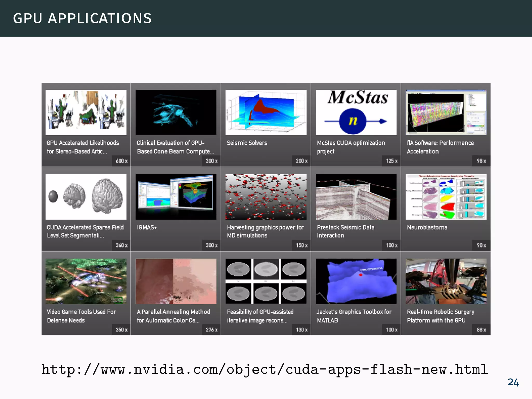Open the IGMAS+ screenshot thumbnail
This screenshot has width=532, height=399.
click(x=176, y=197)
